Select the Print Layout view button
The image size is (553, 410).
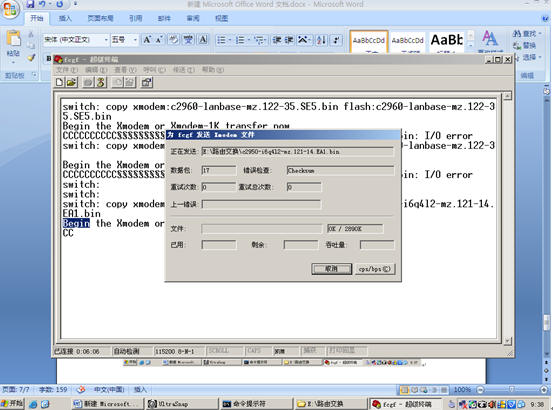405,390
